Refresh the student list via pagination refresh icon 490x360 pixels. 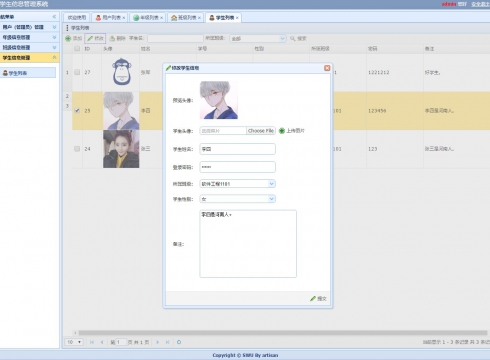(x=179, y=342)
